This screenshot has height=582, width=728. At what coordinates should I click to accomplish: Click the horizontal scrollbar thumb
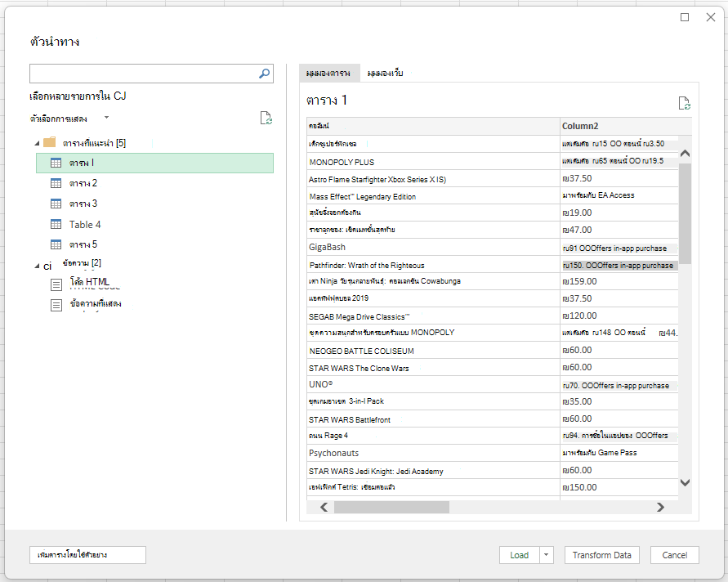coord(392,508)
